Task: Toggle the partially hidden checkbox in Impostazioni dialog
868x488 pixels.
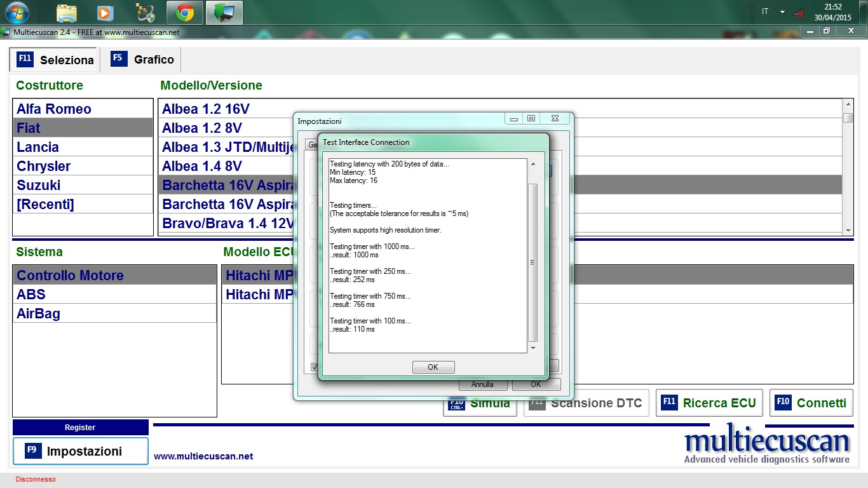Action: click(314, 367)
